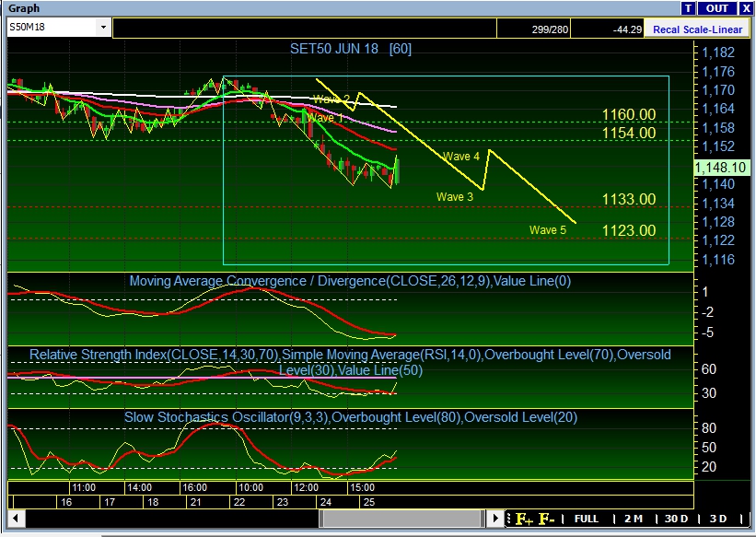The width and height of the screenshot is (756, 537).
Task: Click the 1123.00 price level label
Action: 629,230
